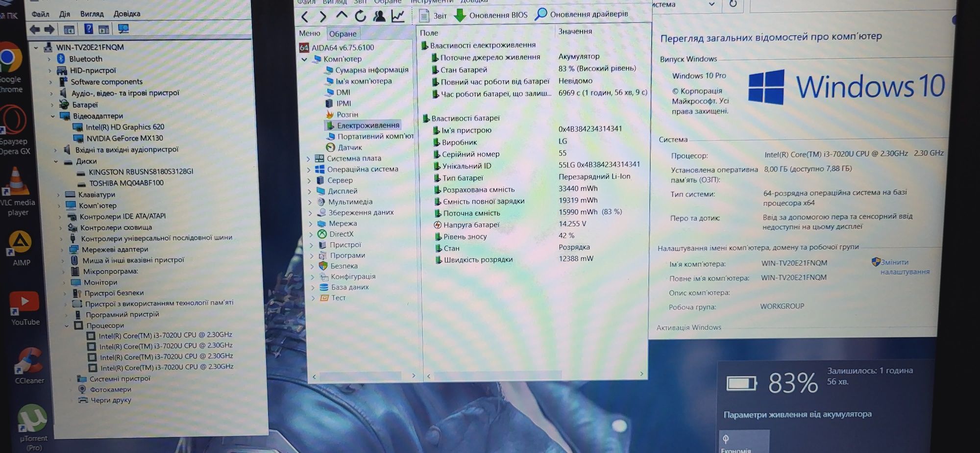Expand the Клавіатури node in Device Manager
Screen dimensions: 980x453
[x=58, y=195]
